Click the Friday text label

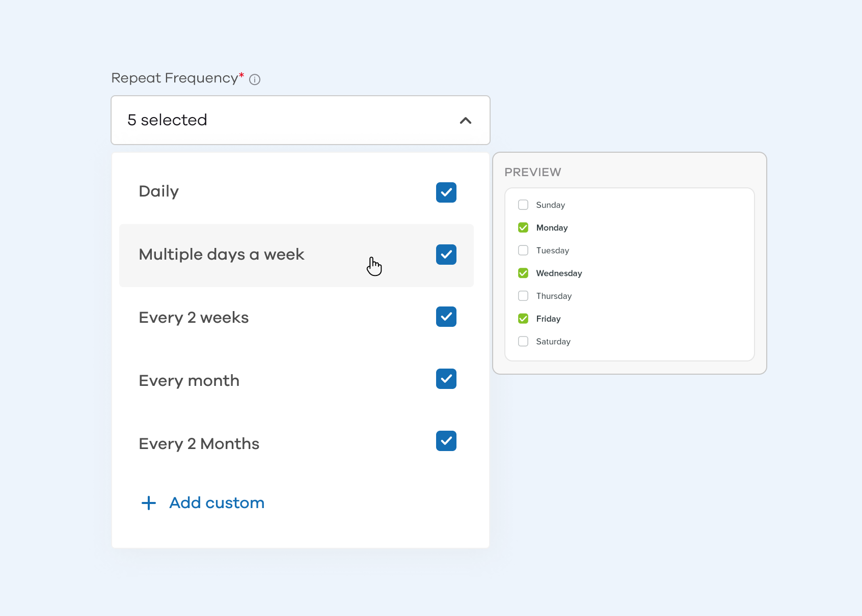[x=548, y=319]
